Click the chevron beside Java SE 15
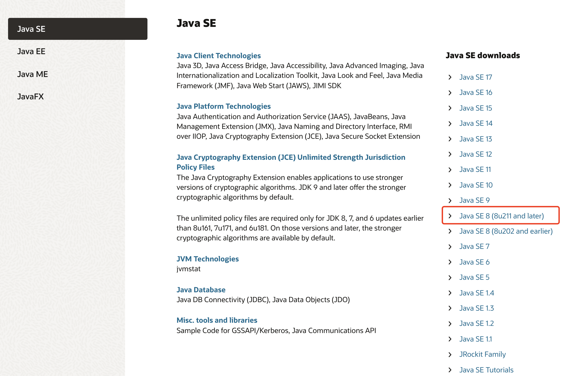588x376 pixels. click(x=450, y=108)
